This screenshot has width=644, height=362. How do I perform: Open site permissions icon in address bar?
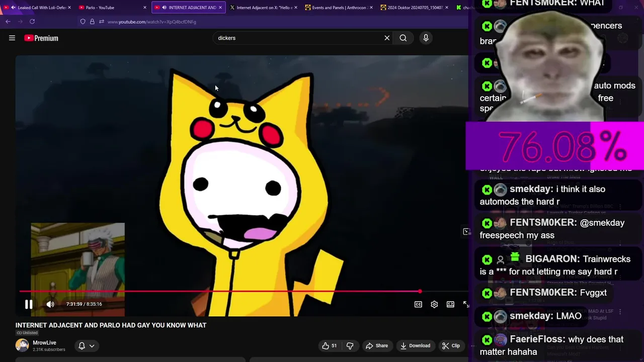pos(102,22)
